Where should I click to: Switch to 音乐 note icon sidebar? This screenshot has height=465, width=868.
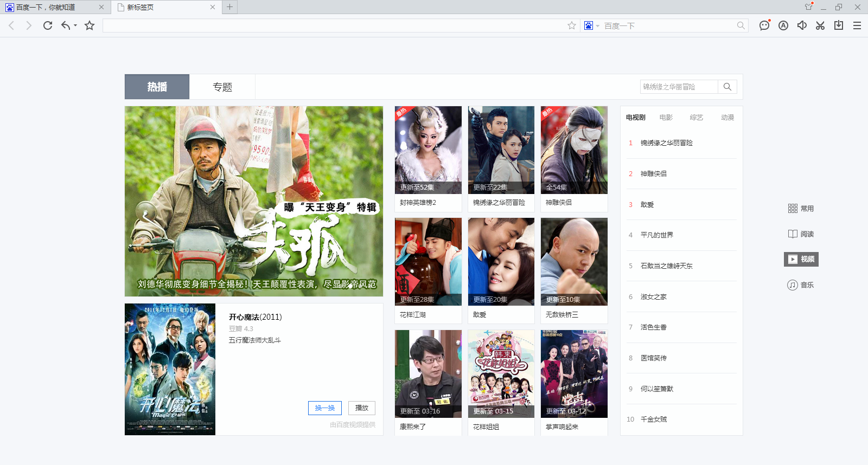[x=801, y=285]
